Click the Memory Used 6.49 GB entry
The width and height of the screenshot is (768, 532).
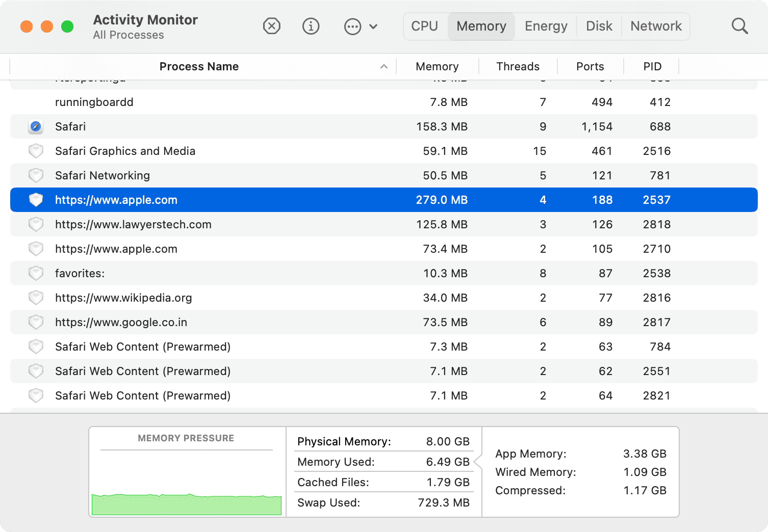[x=383, y=462]
